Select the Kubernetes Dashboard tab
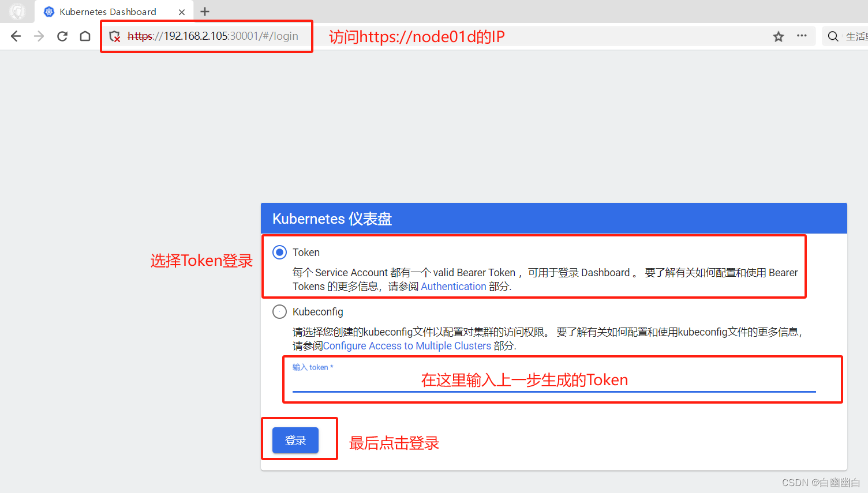The height and width of the screenshot is (493, 868). click(x=114, y=12)
